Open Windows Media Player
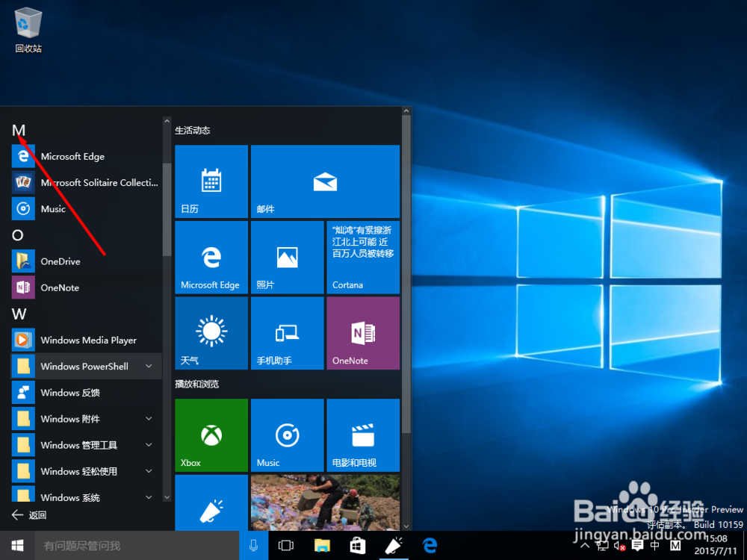The width and height of the screenshot is (747, 560). coord(86,340)
